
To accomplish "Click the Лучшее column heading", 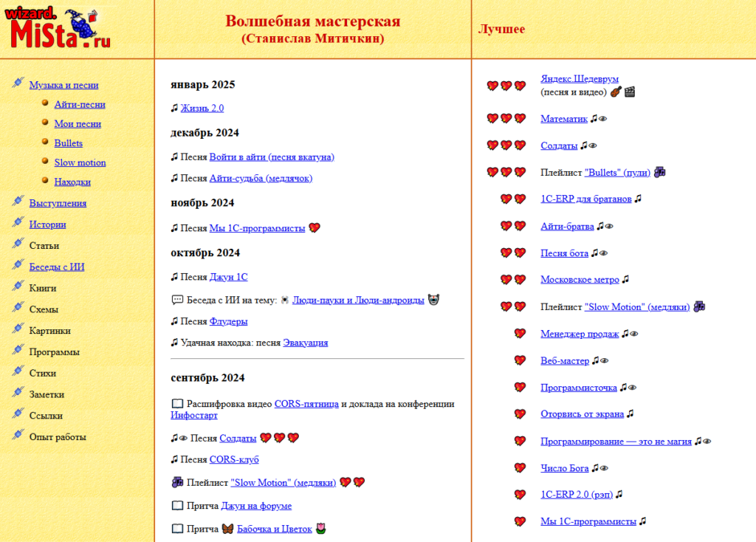I will pos(501,29).
